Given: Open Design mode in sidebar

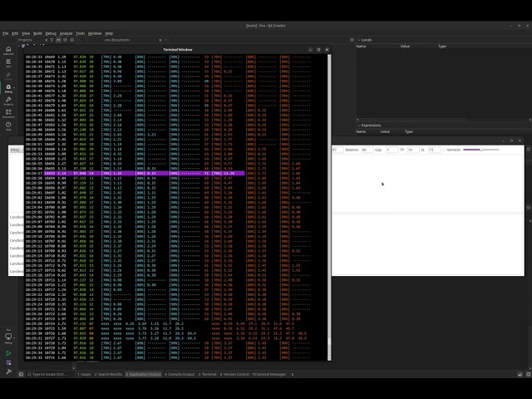Looking at the screenshot, I should 8,76.
